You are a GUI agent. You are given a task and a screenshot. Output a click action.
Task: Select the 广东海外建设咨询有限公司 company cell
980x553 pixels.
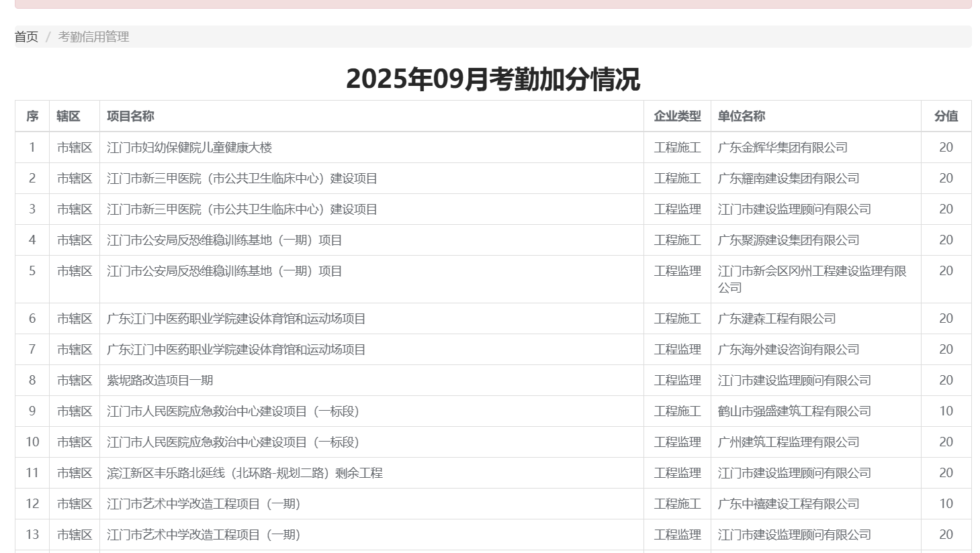(x=789, y=350)
